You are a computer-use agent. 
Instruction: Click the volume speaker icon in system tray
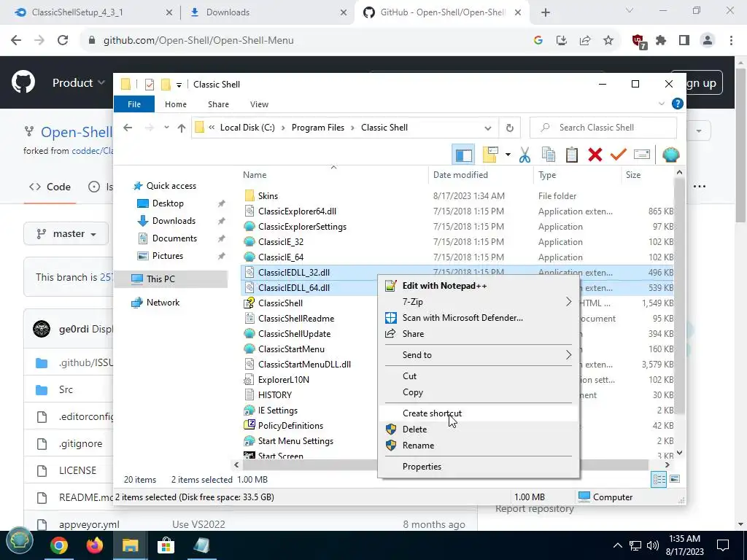[653, 545]
